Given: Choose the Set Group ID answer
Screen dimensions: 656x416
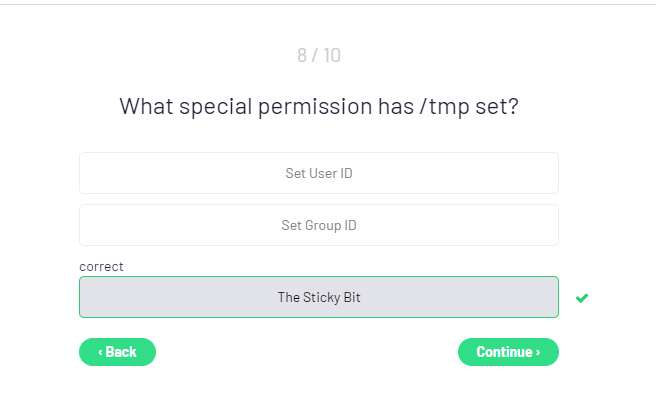Looking at the screenshot, I should [x=318, y=225].
